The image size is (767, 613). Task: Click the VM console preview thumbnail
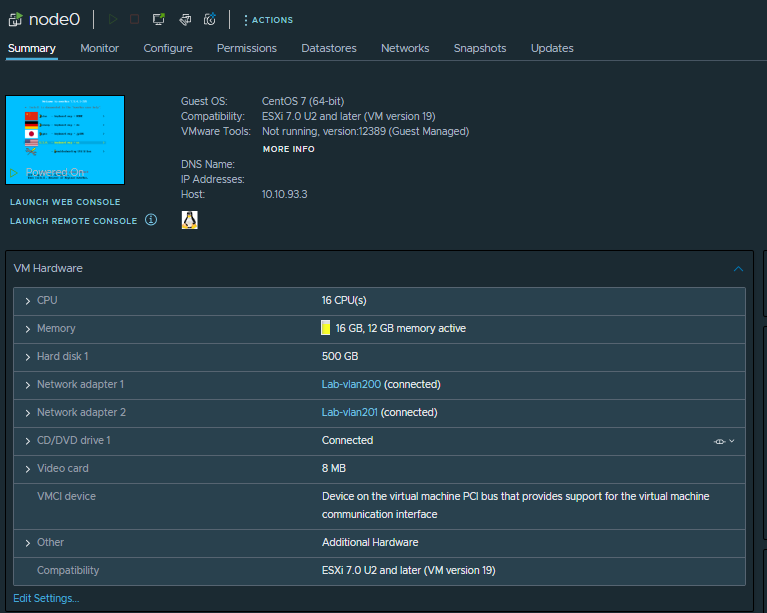pos(65,140)
